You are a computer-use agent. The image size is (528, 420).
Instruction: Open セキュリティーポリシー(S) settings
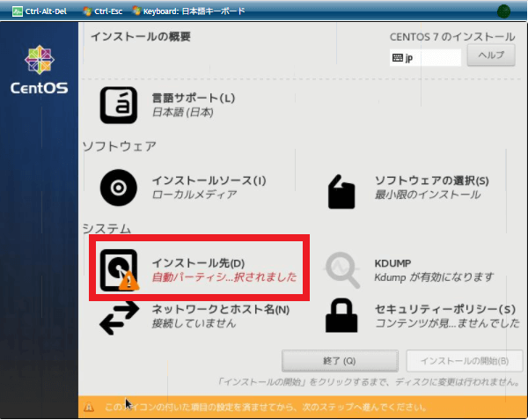coord(445,309)
